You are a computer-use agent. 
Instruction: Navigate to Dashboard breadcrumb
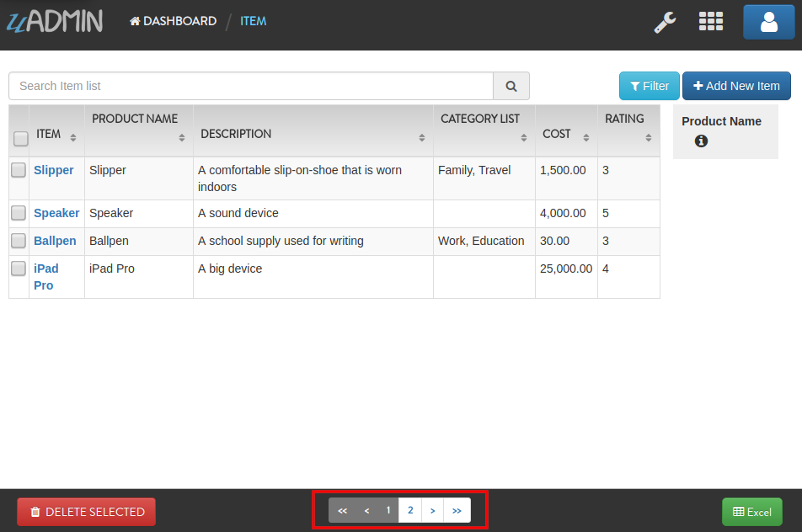pyautogui.click(x=174, y=21)
